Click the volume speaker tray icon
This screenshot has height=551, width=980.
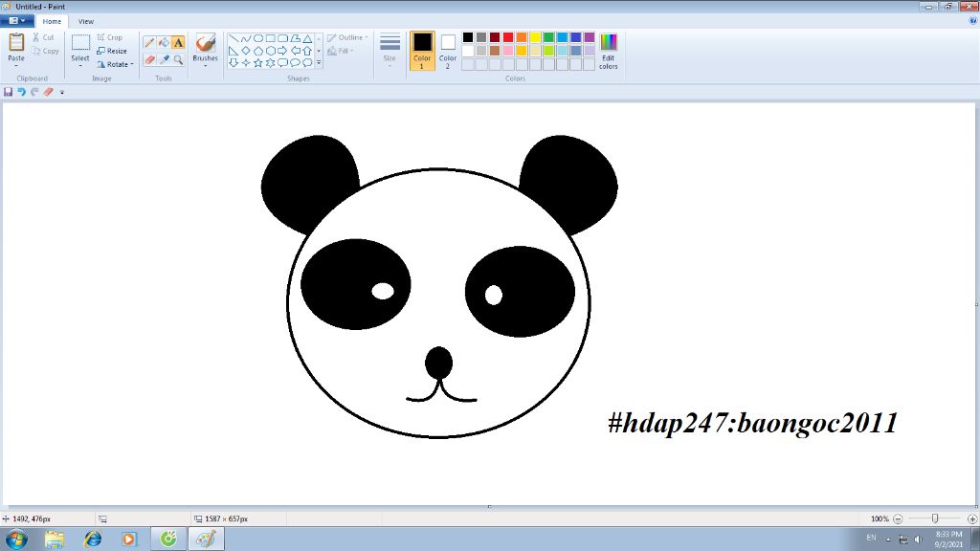click(x=918, y=540)
